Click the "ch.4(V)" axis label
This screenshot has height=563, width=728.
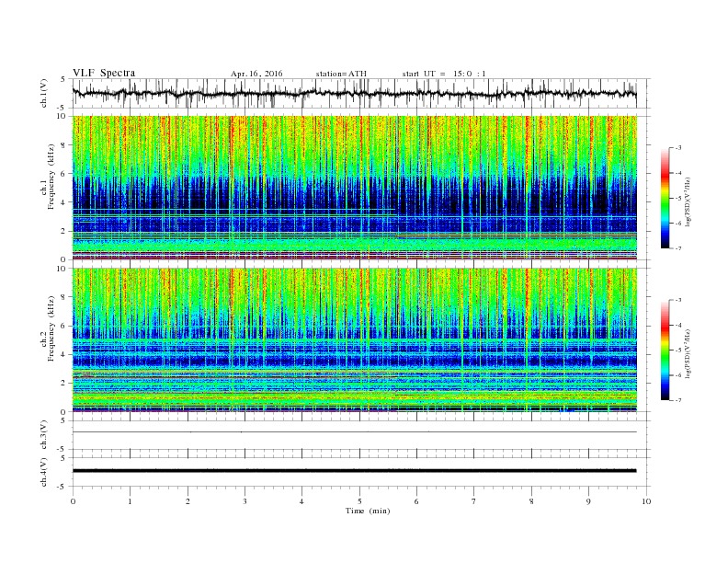(44, 472)
